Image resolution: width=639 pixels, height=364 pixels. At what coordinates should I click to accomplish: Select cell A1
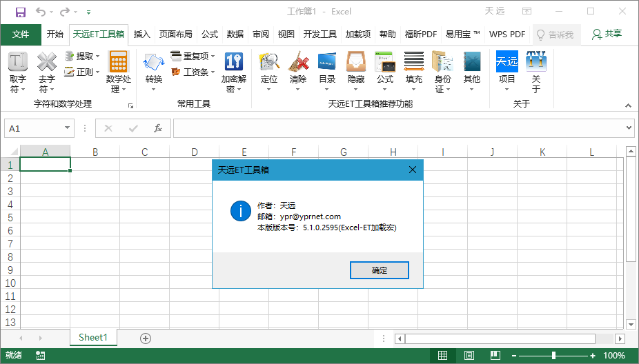coord(46,165)
